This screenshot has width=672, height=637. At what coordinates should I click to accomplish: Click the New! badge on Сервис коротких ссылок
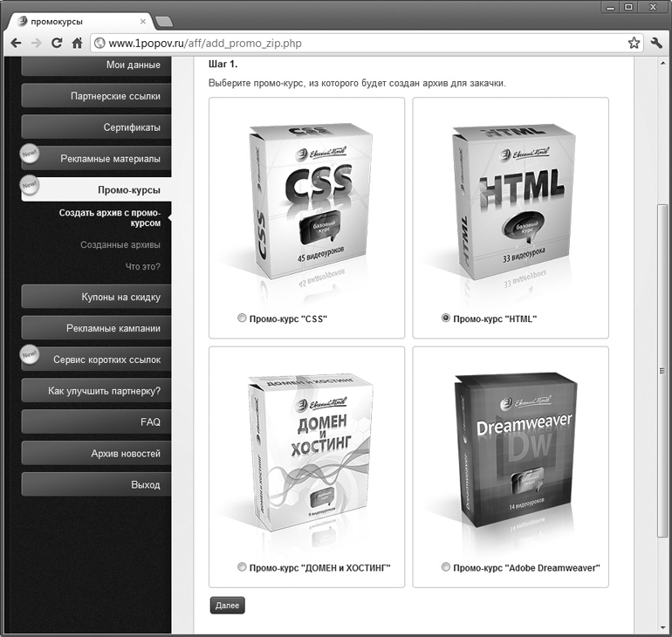(29, 354)
